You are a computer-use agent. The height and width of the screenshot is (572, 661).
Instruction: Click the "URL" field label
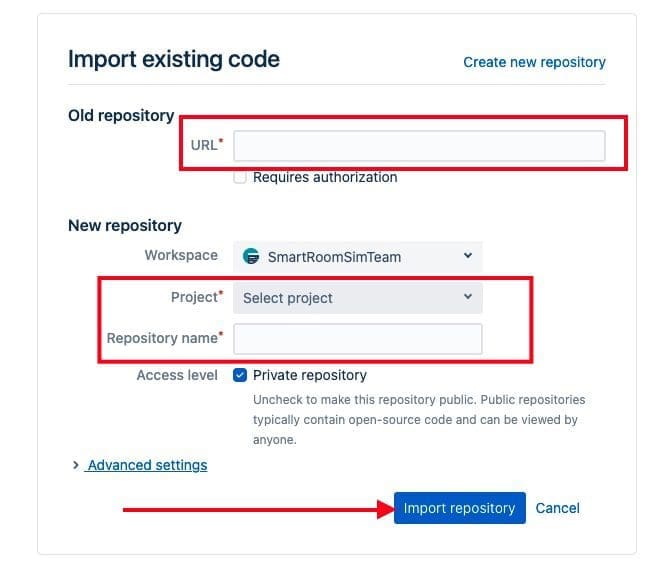tap(203, 145)
